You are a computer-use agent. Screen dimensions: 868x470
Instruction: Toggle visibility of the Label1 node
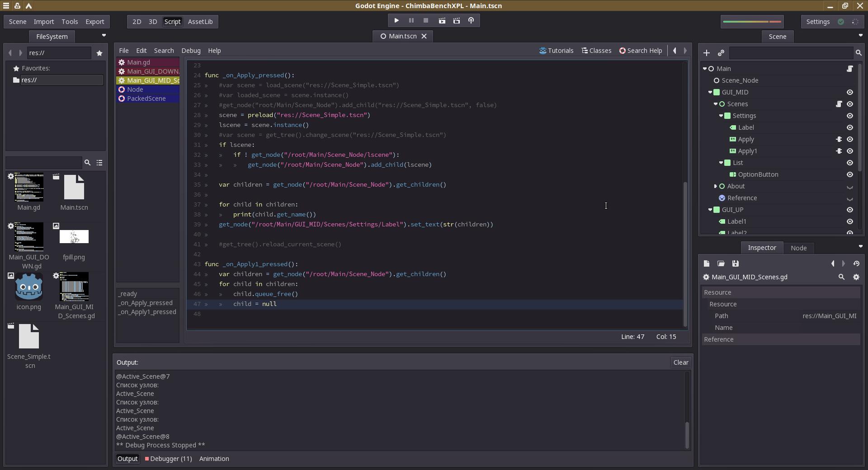pos(850,221)
